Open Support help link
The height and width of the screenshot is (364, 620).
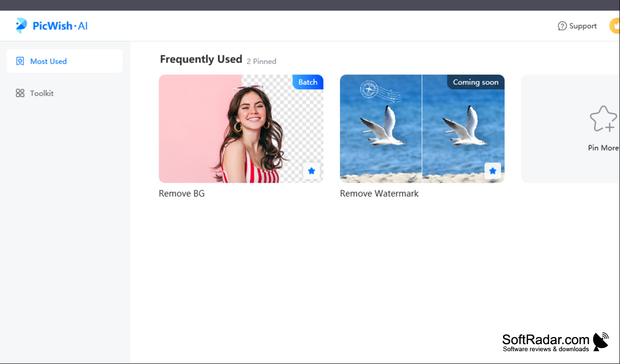click(x=577, y=26)
